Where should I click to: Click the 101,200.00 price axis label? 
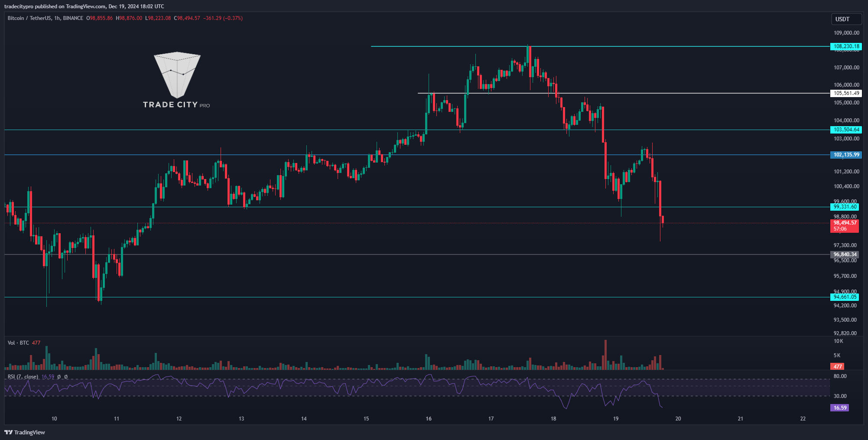846,172
